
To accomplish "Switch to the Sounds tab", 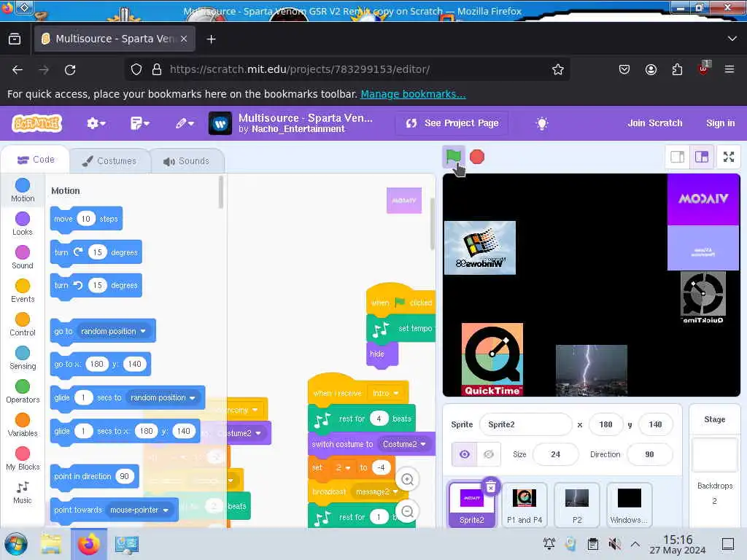I will tap(187, 161).
